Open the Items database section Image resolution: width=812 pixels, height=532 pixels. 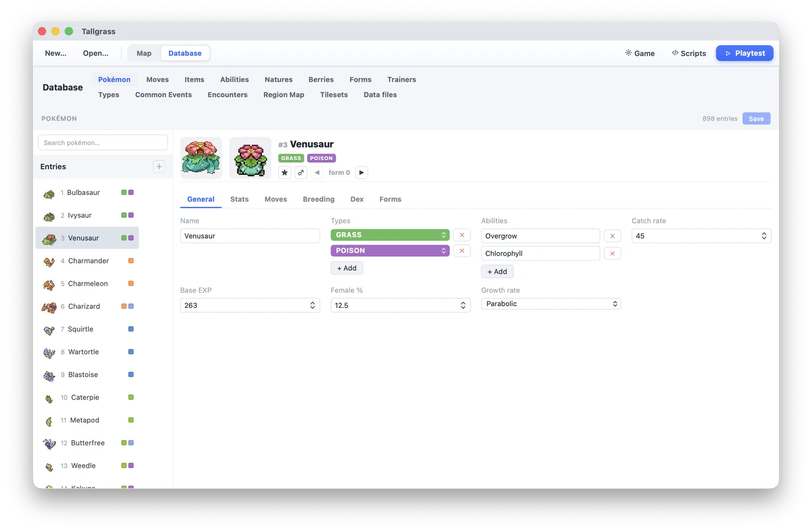pyautogui.click(x=194, y=79)
